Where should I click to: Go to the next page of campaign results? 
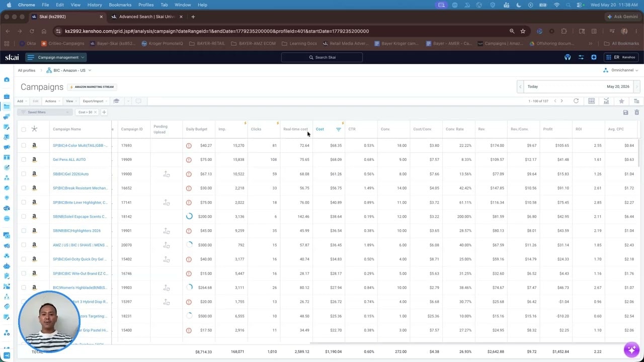click(561, 101)
